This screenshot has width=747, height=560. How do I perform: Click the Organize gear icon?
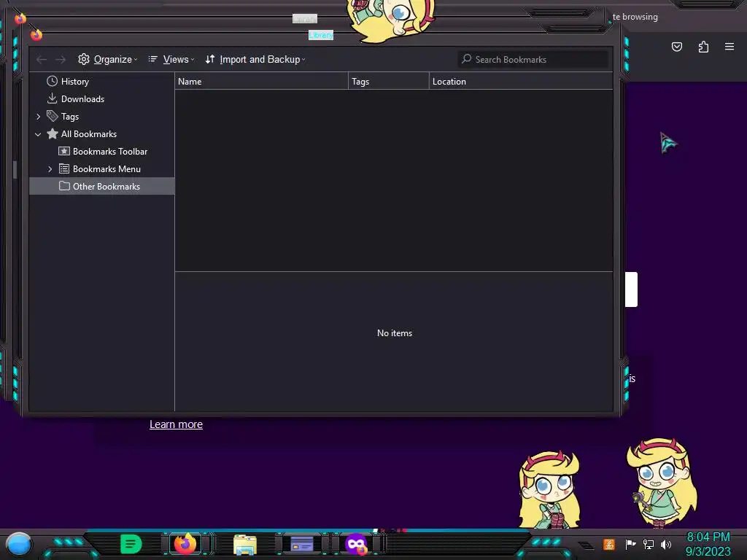coord(84,59)
